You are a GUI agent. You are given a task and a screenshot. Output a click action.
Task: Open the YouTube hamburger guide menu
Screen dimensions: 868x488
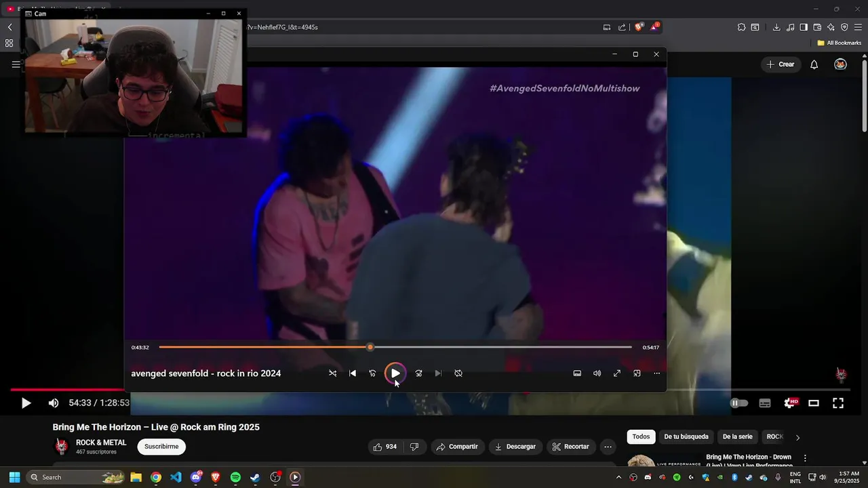[x=16, y=64]
